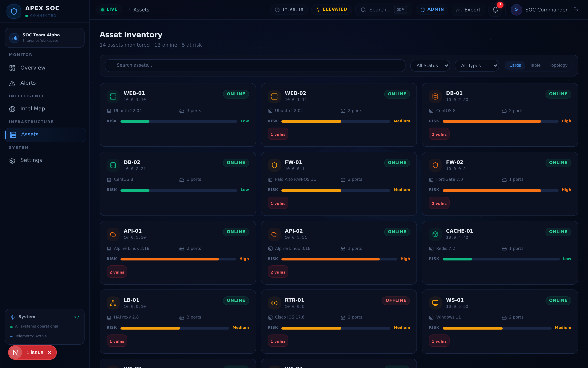This screenshot has height=368, width=588.
Task: Open Settings in the sidebar
Action: click(x=45, y=160)
